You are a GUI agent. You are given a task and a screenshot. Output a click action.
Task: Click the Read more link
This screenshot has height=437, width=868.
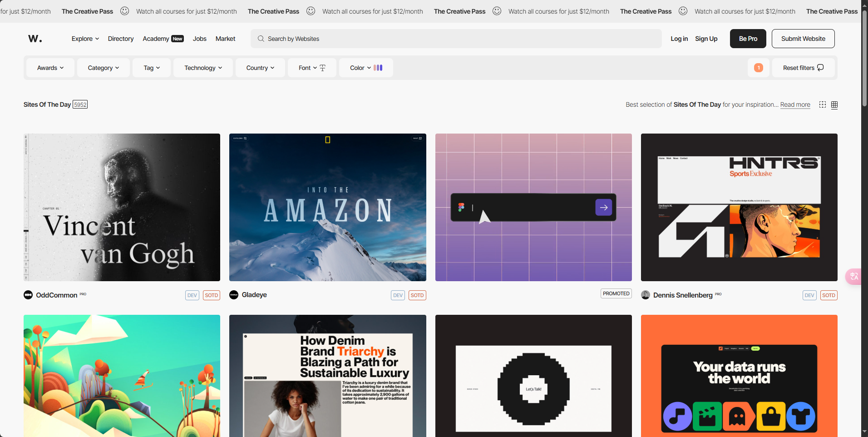pos(795,104)
